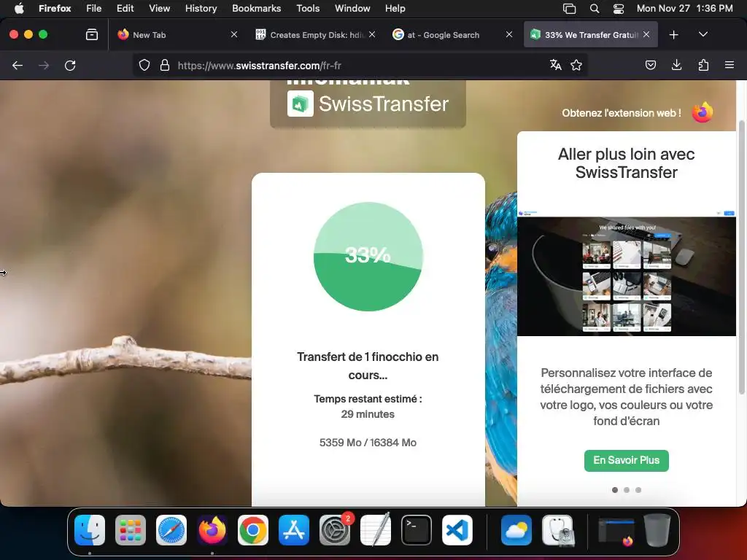Open Safari from the dock
The height and width of the screenshot is (560, 747).
[171, 530]
